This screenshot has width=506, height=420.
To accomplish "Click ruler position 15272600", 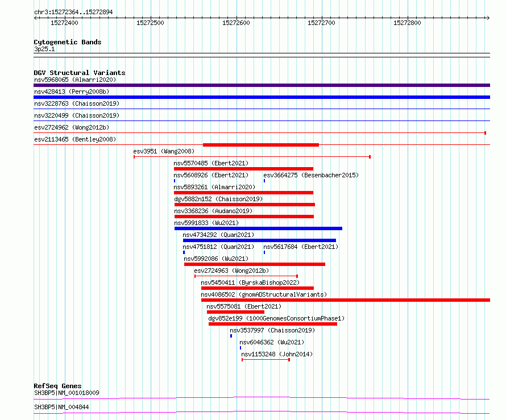I will tap(236, 23).
